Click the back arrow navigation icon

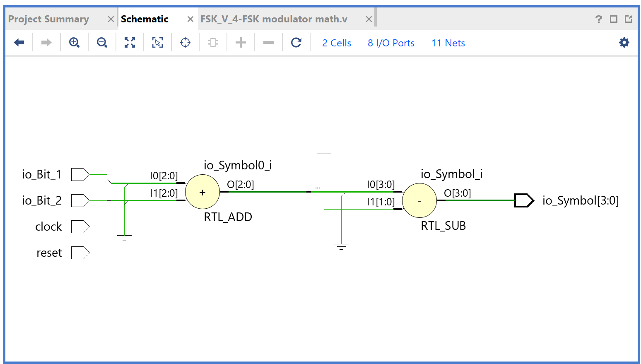[19, 43]
